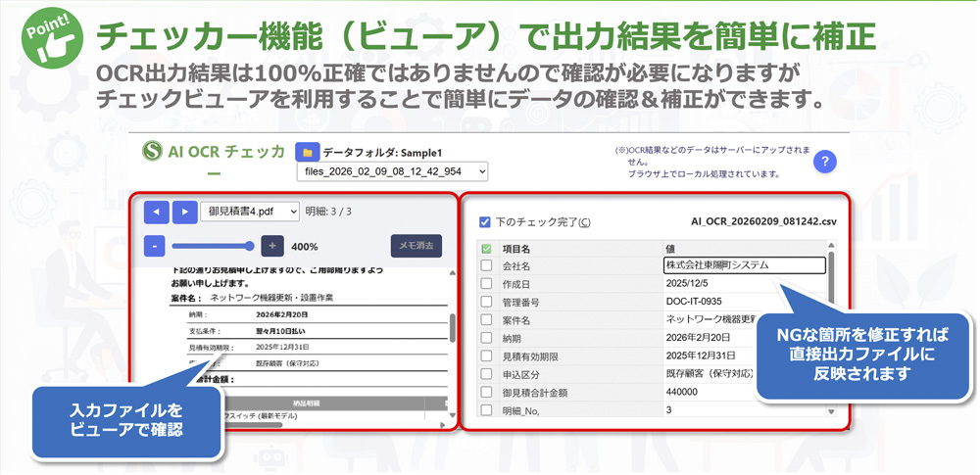The image size is (980, 475).
Task: Zoom out with the minus button
Action: (155, 246)
